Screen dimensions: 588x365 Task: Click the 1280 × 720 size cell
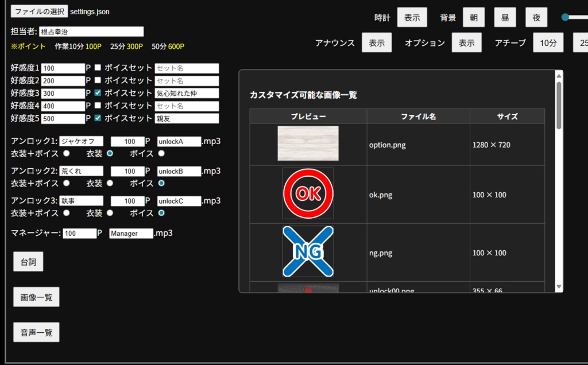(508, 145)
